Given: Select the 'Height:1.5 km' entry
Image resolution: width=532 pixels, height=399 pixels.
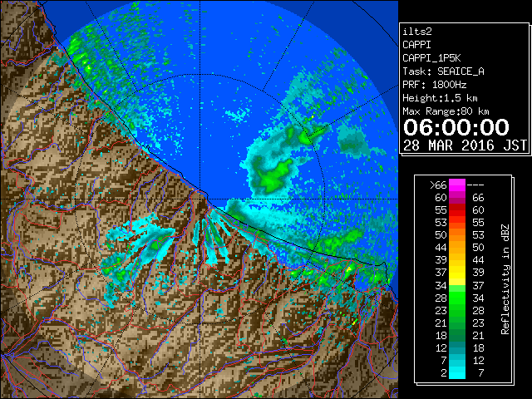Looking at the screenshot, I should pyautogui.click(x=440, y=98).
